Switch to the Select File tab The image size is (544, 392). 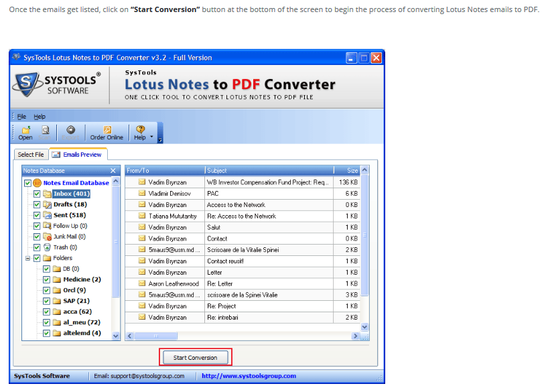[31, 154]
